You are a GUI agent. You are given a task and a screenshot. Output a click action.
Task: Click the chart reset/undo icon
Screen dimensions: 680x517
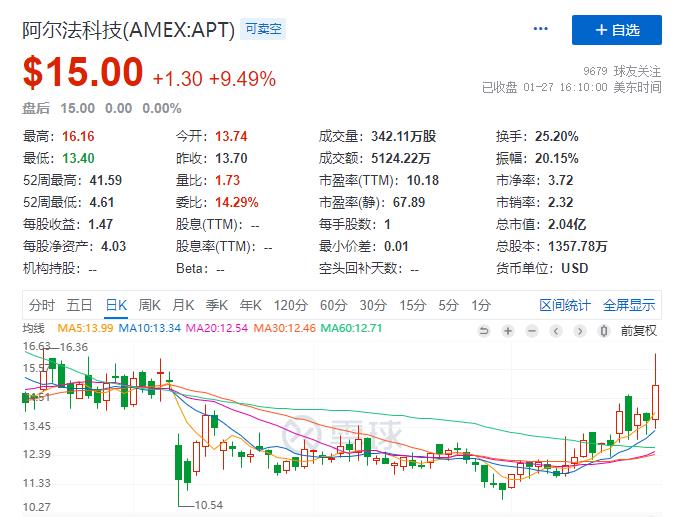tap(484, 331)
